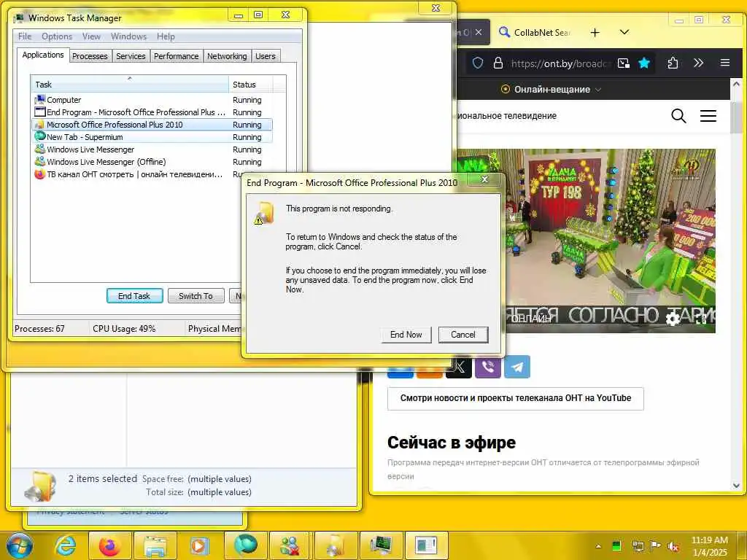Open the Networking tab
This screenshot has width=747, height=560.
coord(227,56)
